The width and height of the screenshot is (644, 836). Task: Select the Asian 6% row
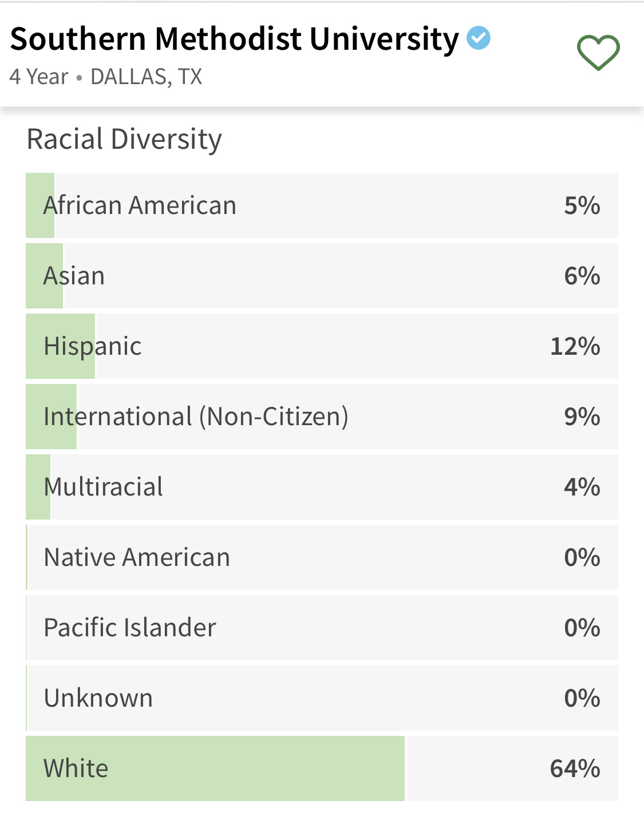[x=322, y=276]
